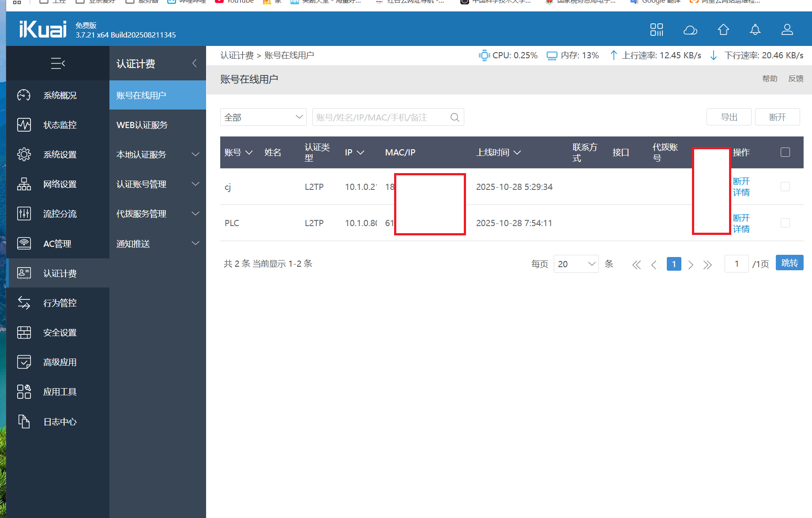Go to last page double-arrow icon
Image resolution: width=812 pixels, height=518 pixels.
click(707, 265)
